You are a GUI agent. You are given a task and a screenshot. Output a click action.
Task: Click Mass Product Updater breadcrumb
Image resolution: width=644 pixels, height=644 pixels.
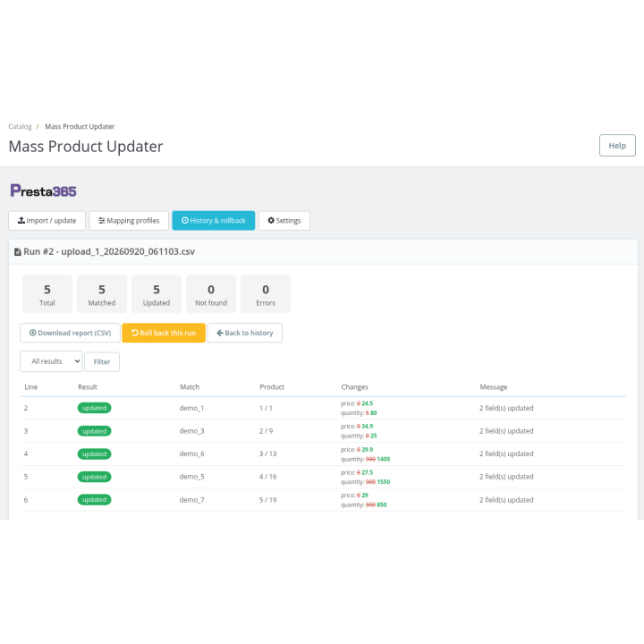coord(80,126)
